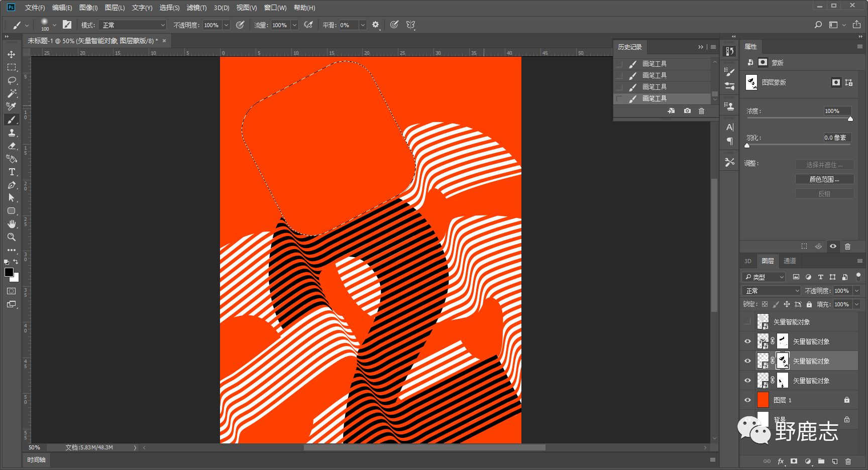Open the 滤镜(T) menu
This screenshot has height=470, width=868.
pyautogui.click(x=196, y=8)
